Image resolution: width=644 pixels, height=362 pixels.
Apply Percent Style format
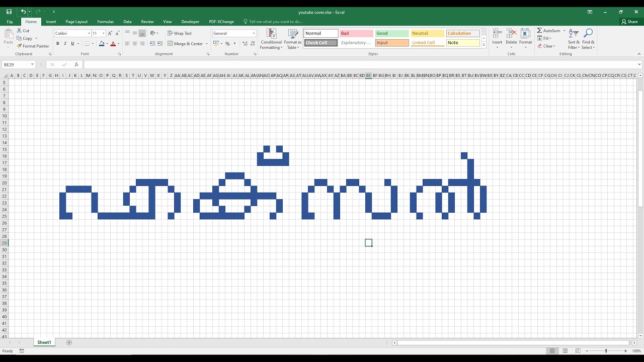227,44
